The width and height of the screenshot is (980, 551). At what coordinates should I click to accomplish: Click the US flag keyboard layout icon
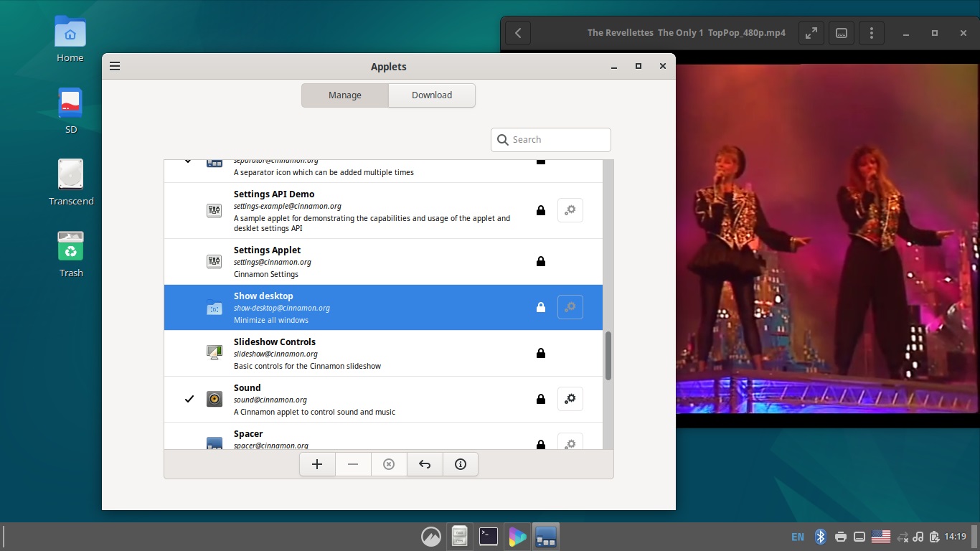881,537
